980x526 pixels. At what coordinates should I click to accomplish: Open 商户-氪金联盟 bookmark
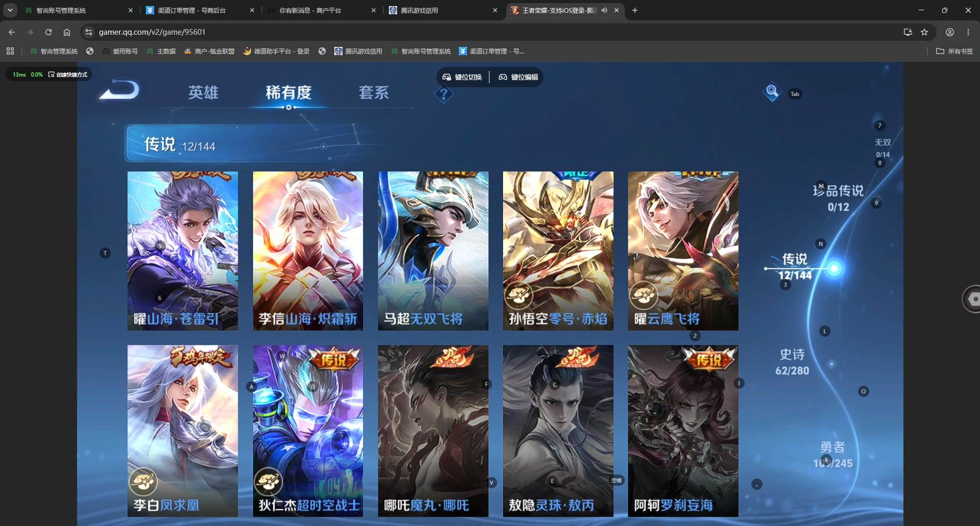tap(209, 51)
